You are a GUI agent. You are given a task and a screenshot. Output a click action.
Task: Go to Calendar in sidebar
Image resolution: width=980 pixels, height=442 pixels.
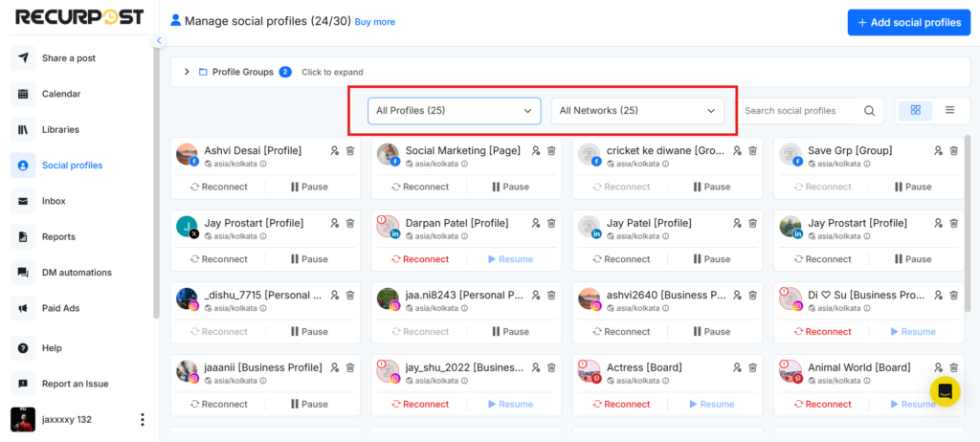pos(61,94)
